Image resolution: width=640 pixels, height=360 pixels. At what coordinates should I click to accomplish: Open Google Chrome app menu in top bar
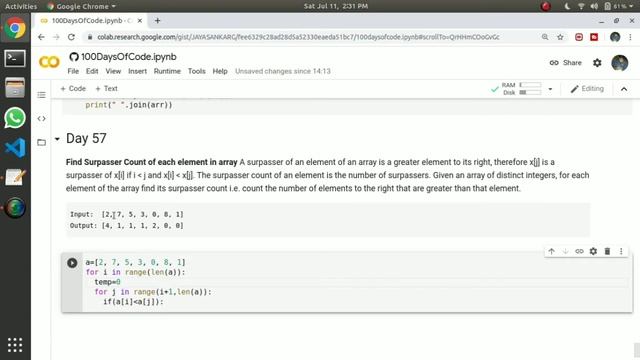81,6
